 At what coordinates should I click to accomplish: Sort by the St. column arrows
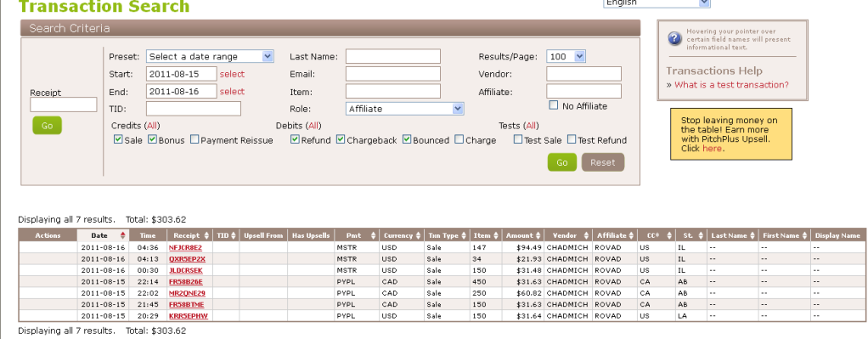(701, 235)
